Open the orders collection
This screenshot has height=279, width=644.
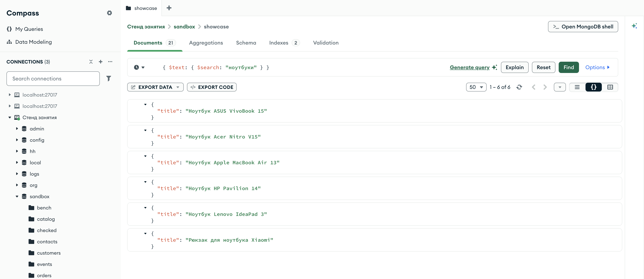[x=44, y=276]
